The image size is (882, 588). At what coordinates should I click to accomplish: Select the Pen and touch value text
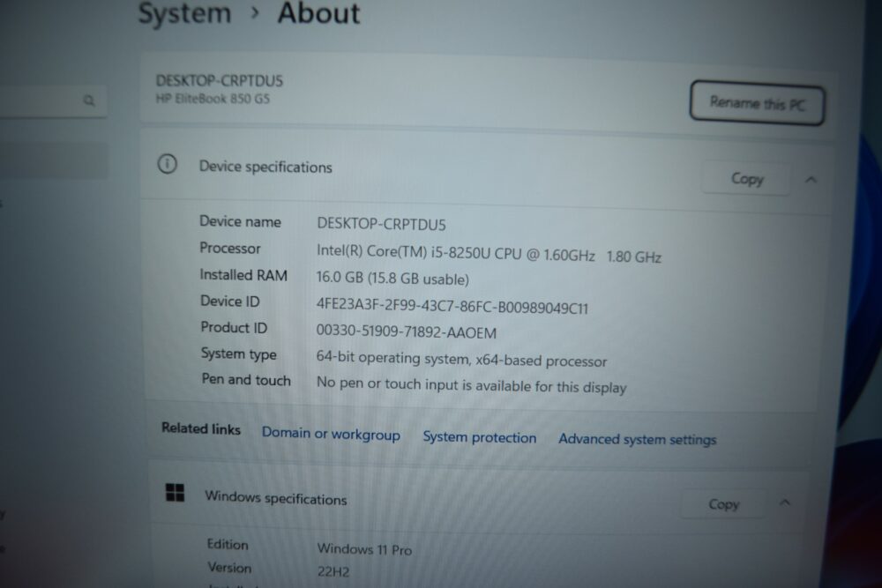click(471, 385)
